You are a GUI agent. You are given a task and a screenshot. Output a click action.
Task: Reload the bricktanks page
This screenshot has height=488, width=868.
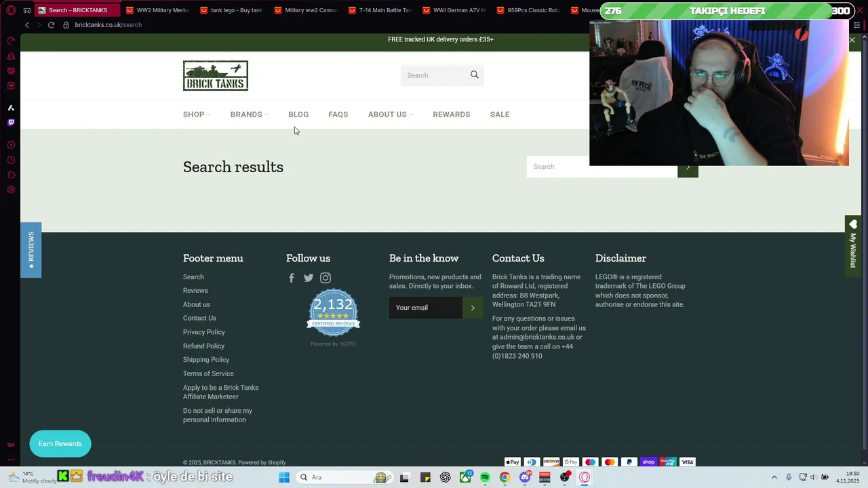point(51,25)
